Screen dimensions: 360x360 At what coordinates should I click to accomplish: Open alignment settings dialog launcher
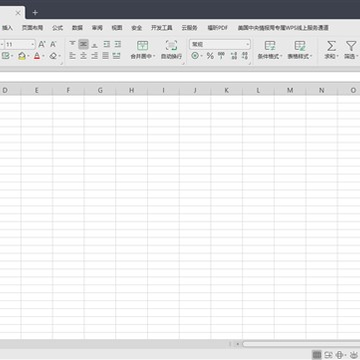(183, 63)
